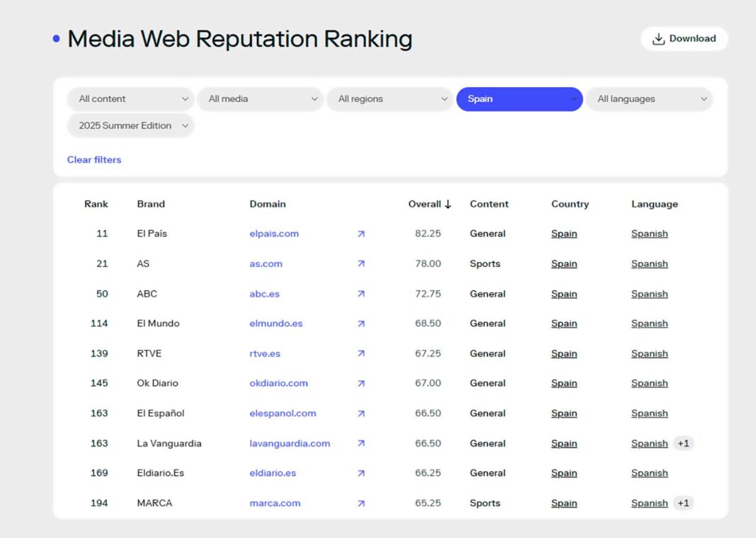The width and height of the screenshot is (756, 538).
Task: Open the 2025 Summer Edition dropdown
Action: (131, 126)
